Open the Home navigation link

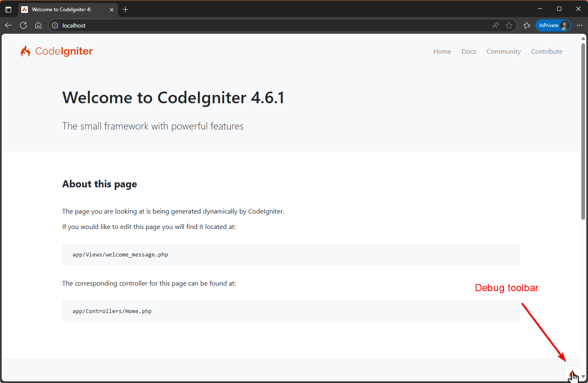pyautogui.click(x=442, y=51)
